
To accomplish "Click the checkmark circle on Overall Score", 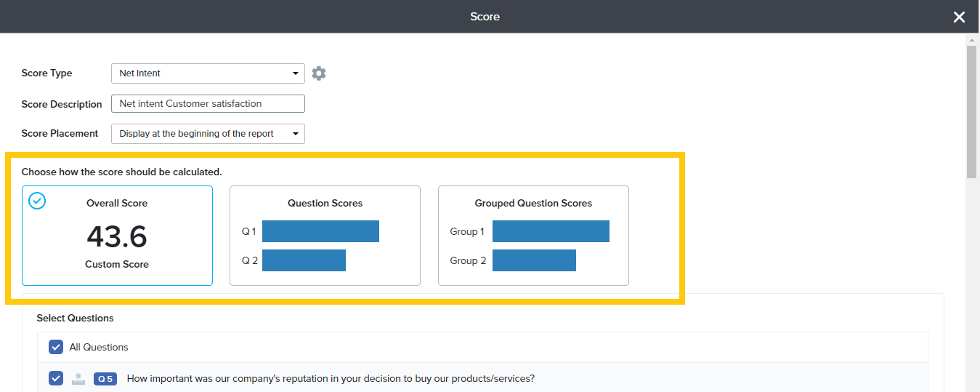I will 37,201.
